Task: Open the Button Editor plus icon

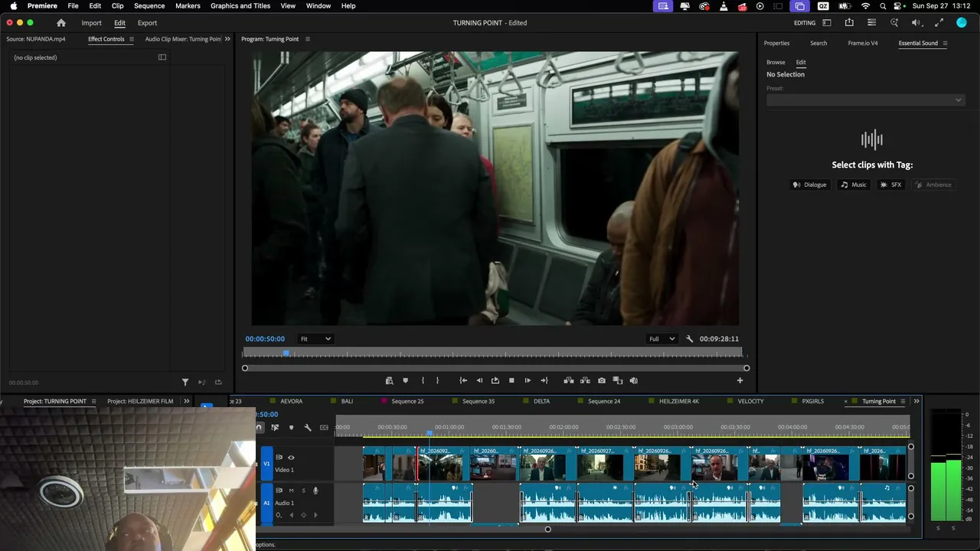Action: coord(740,380)
